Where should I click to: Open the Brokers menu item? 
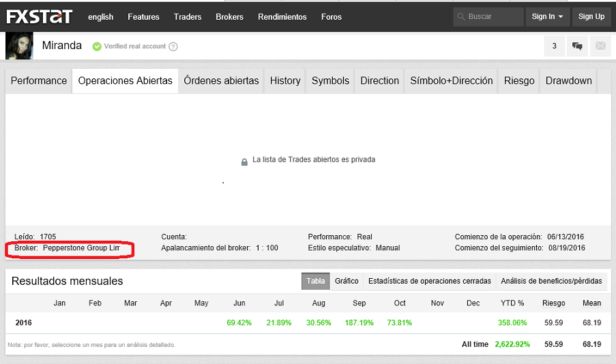click(x=229, y=16)
